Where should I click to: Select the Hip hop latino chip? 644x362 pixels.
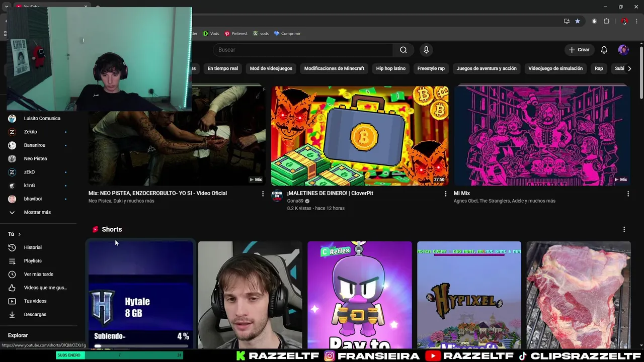point(390,68)
